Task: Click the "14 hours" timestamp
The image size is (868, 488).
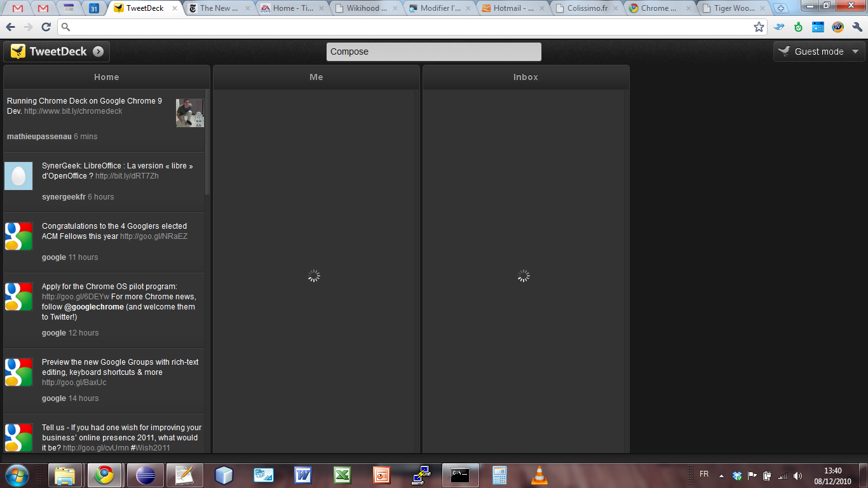Action: [84, 398]
